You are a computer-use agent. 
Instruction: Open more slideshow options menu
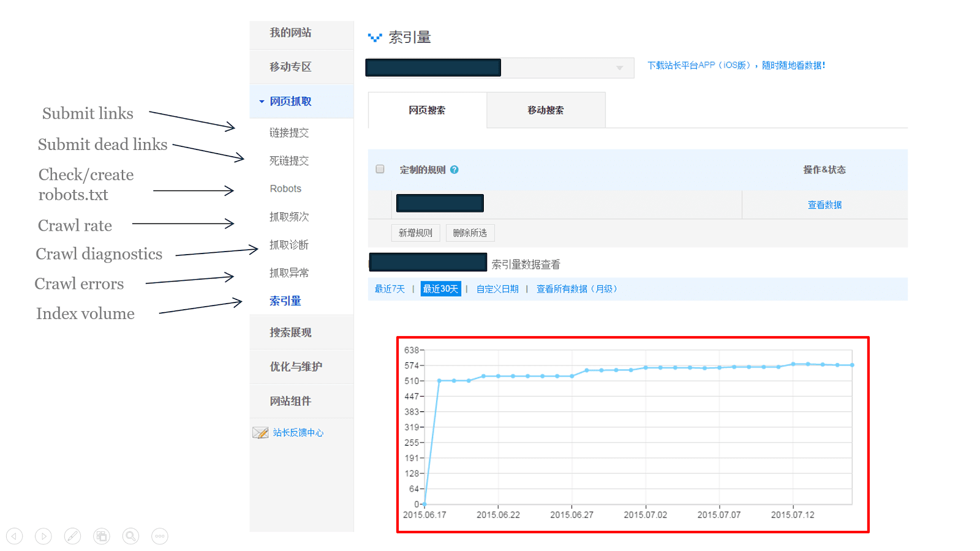point(160,536)
